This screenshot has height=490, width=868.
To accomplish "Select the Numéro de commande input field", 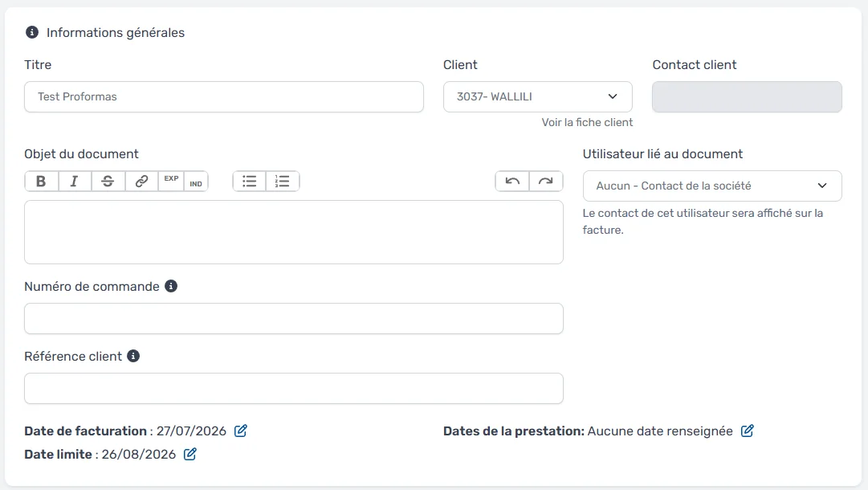I will point(293,318).
